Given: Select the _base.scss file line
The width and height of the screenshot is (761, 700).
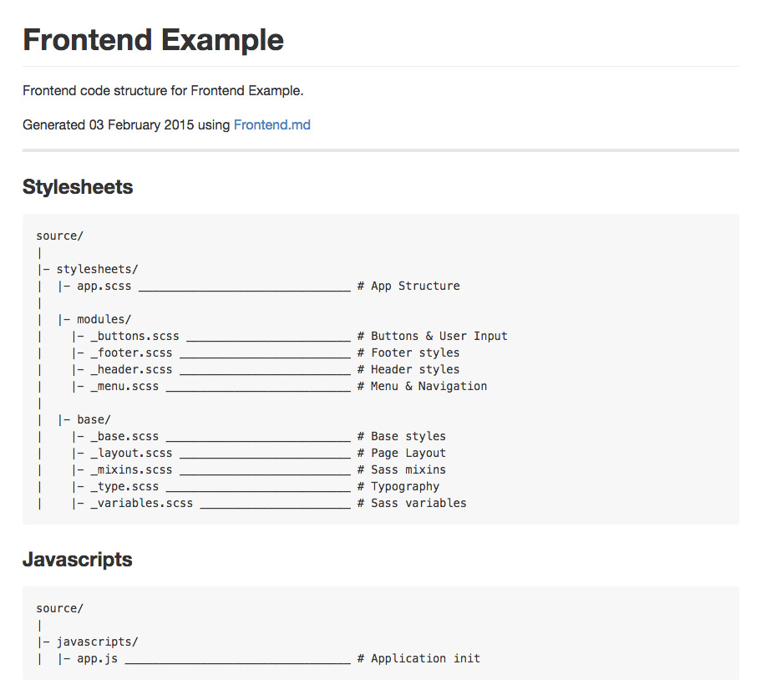Looking at the screenshot, I should (x=124, y=436).
